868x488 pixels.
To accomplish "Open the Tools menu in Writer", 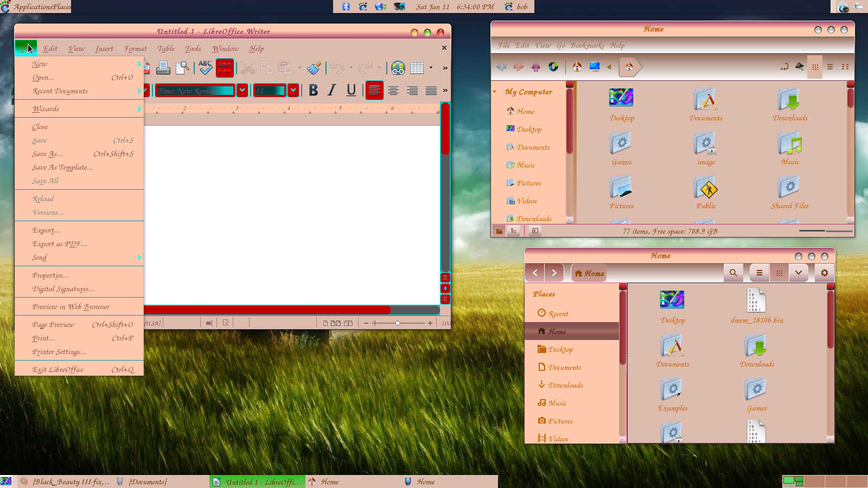I will coord(193,48).
